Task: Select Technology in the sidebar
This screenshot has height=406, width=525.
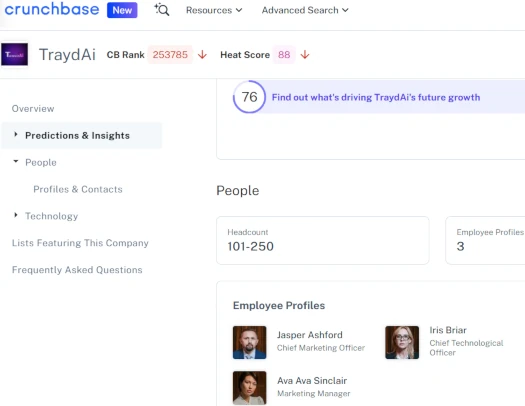Action: [52, 216]
